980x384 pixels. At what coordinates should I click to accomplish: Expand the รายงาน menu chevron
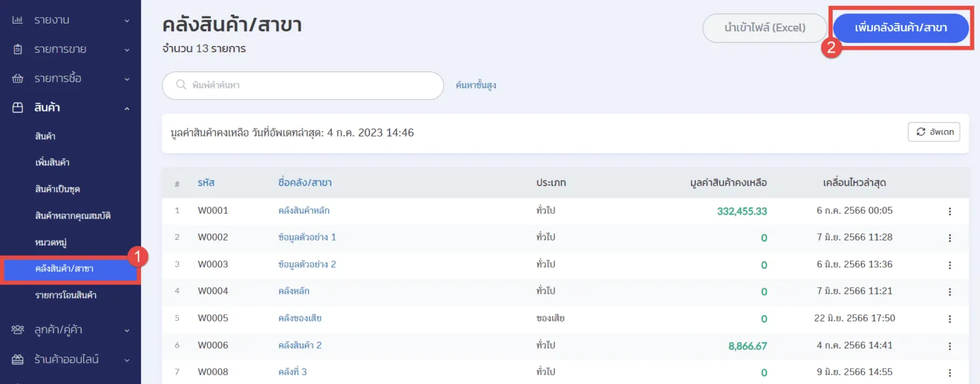pyautogui.click(x=127, y=20)
